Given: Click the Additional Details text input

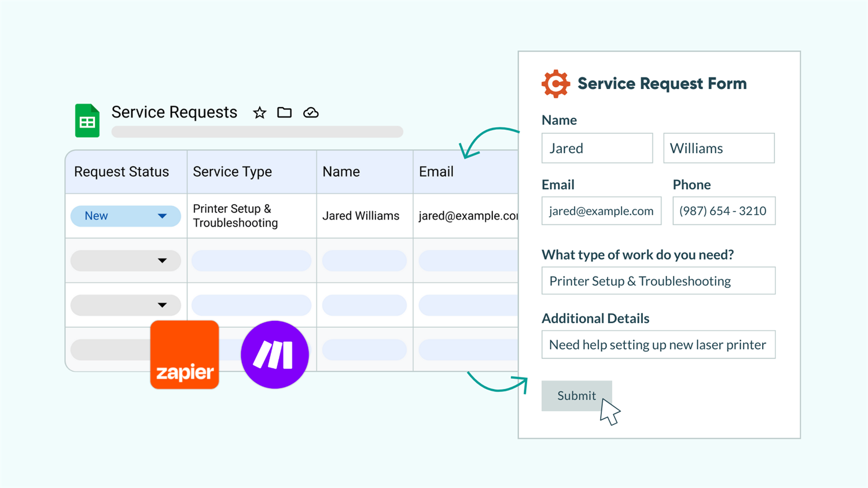Looking at the screenshot, I should [658, 345].
